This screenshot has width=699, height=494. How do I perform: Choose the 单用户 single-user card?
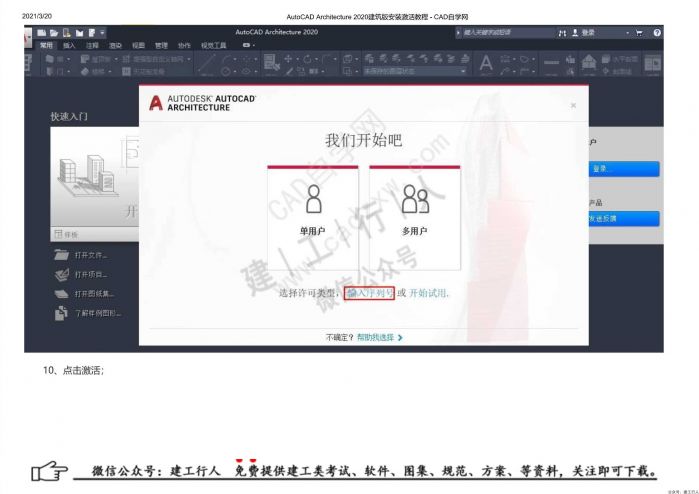313,218
